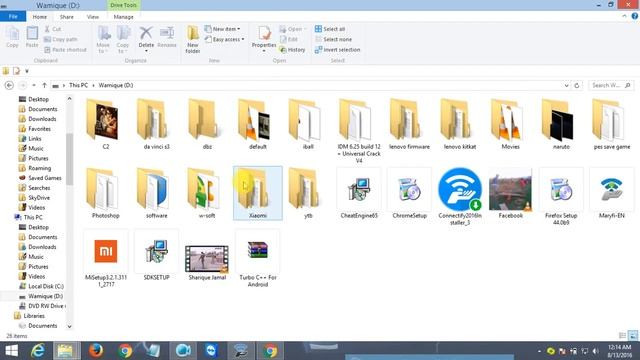
Task: Go up one level with Up arrow
Action: click(44, 85)
